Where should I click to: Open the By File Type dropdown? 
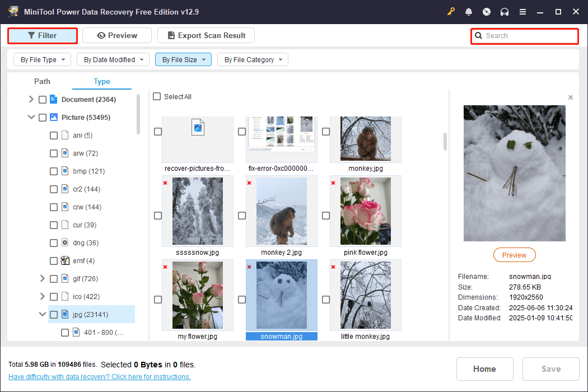coord(43,60)
